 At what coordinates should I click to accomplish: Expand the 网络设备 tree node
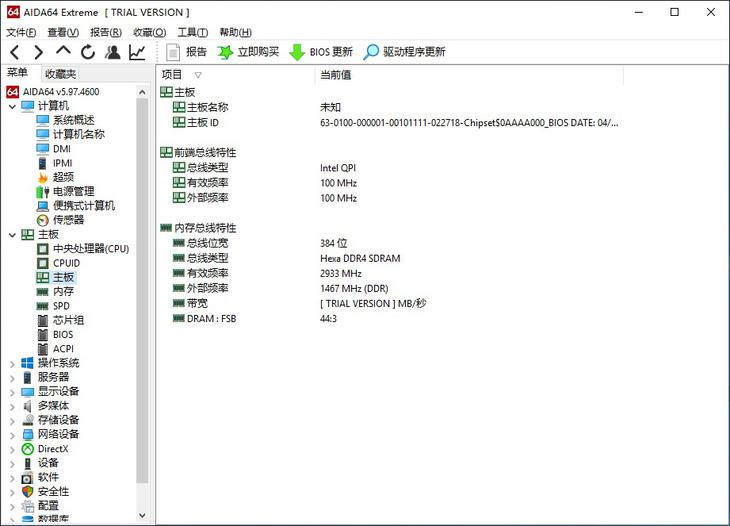pyautogui.click(x=13, y=436)
